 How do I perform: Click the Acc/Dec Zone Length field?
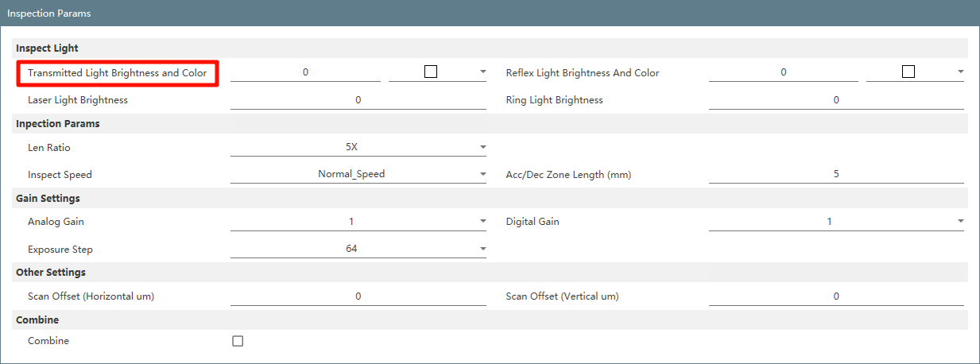coord(836,174)
